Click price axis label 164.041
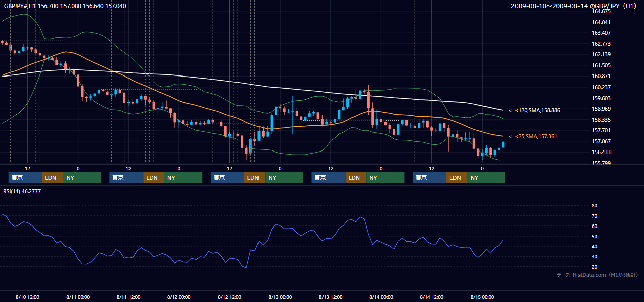Screen dimensions: 644x302 pyautogui.click(x=601, y=22)
